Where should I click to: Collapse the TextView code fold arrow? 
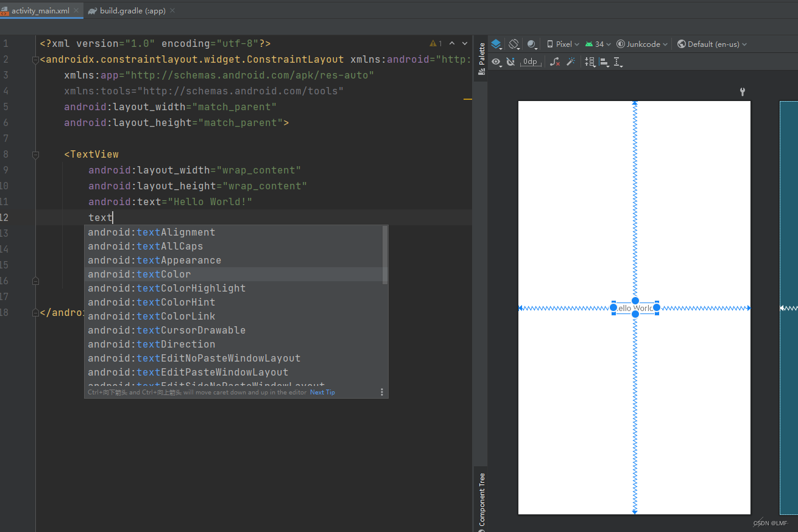(35, 154)
